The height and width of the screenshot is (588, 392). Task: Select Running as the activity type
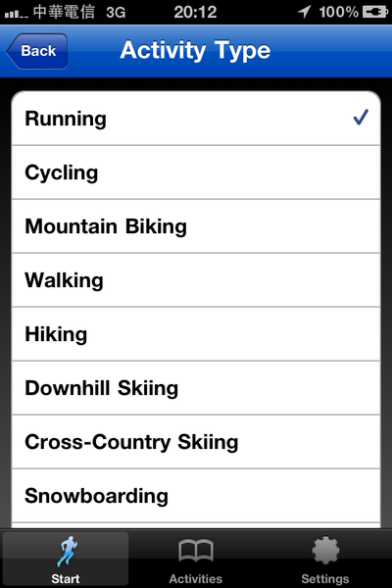(x=196, y=119)
